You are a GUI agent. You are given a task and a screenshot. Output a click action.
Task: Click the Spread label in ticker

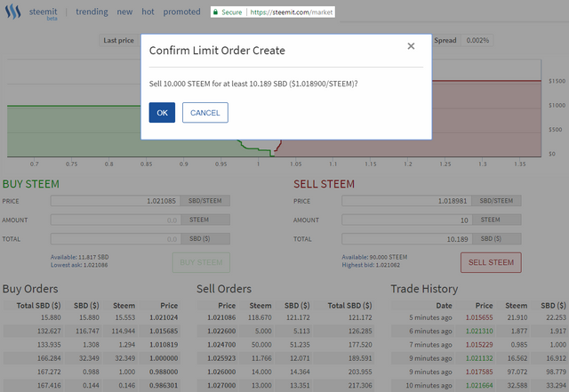[x=445, y=40]
